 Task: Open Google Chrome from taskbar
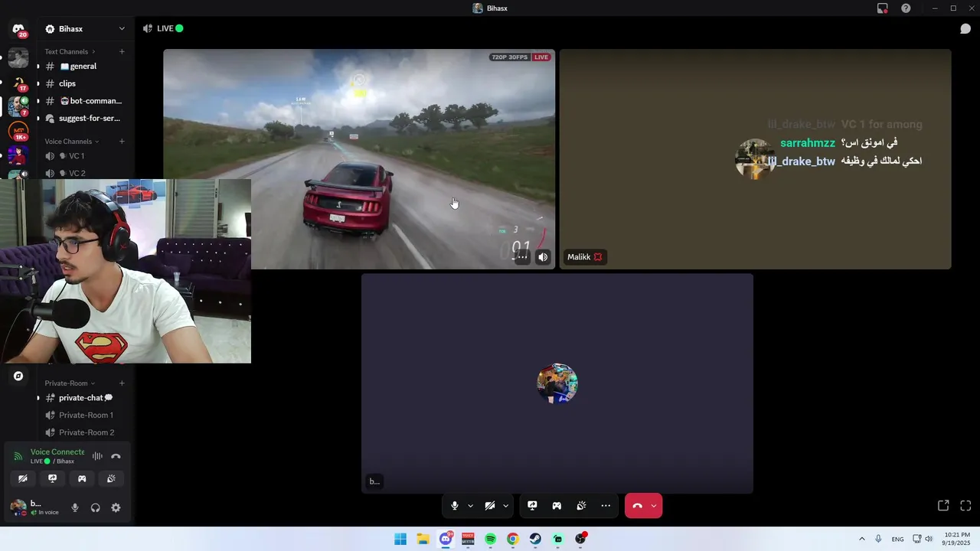512,539
